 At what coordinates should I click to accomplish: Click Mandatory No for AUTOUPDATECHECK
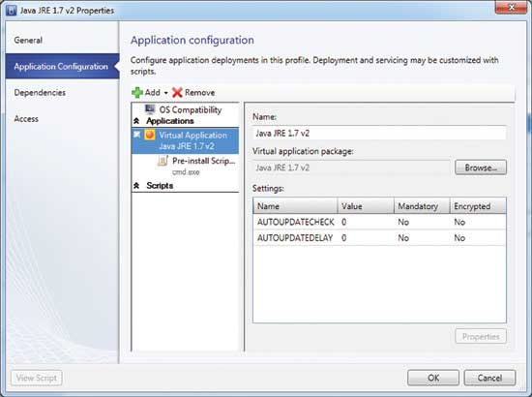[x=403, y=222]
